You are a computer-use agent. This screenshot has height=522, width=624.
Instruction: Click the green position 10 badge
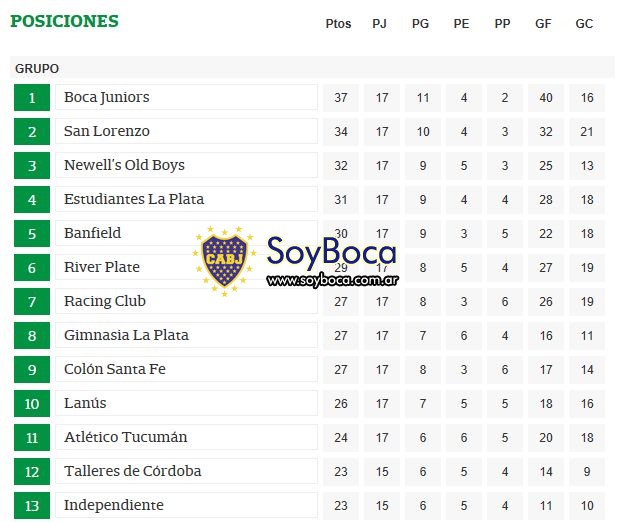pyautogui.click(x=32, y=403)
